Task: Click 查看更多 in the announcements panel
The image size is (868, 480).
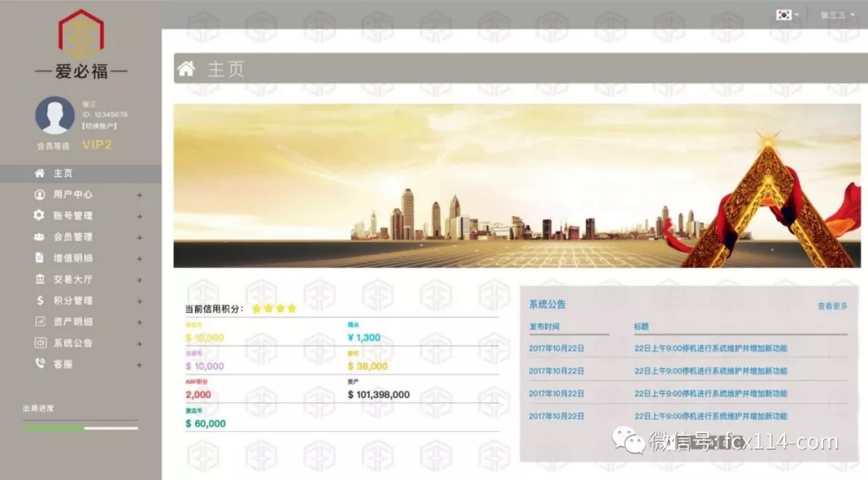Action: coord(832,306)
